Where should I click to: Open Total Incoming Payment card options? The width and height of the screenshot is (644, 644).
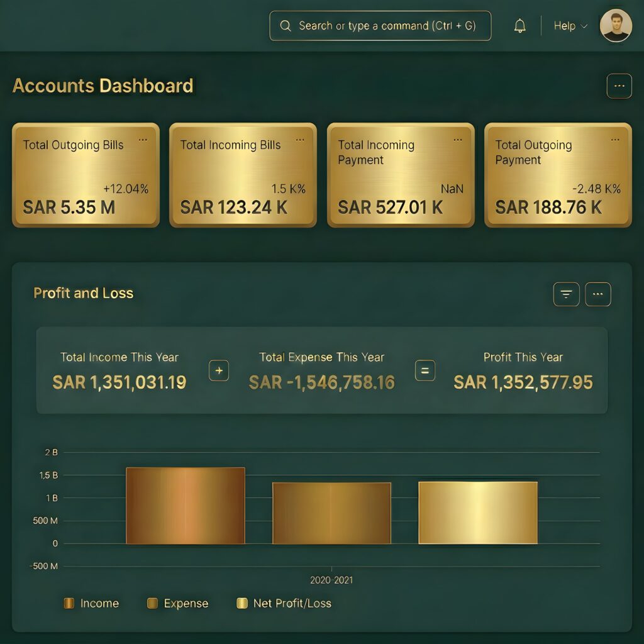(x=457, y=140)
